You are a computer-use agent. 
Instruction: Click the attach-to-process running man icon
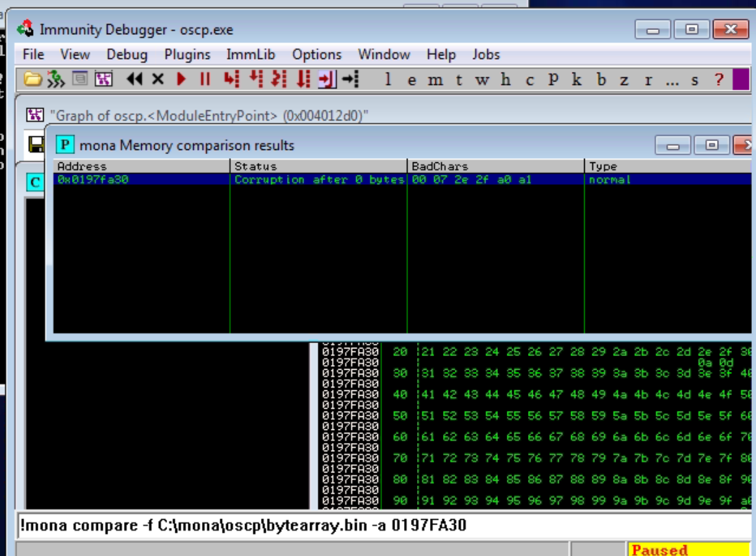(x=55, y=79)
